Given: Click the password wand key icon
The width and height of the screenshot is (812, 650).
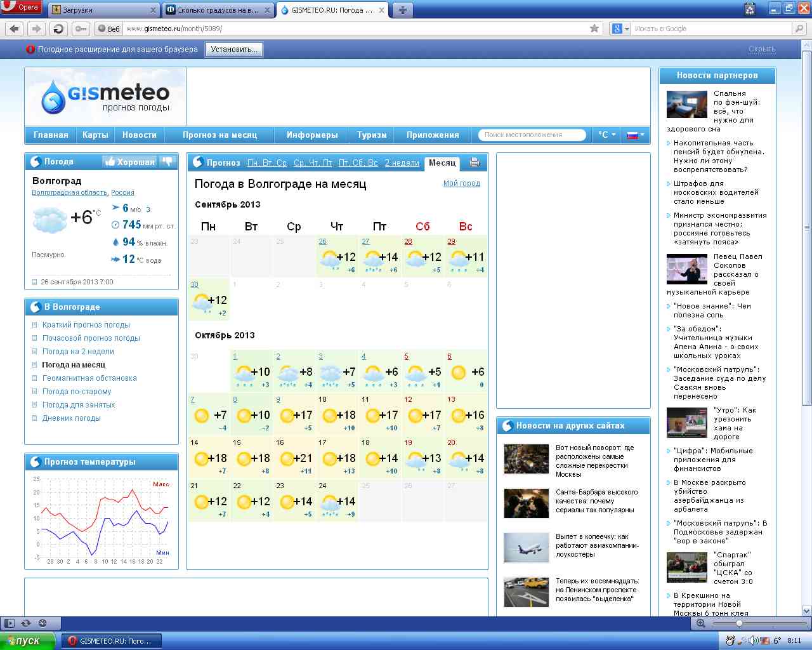Looking at the screenshot, I should click(81, 29).
